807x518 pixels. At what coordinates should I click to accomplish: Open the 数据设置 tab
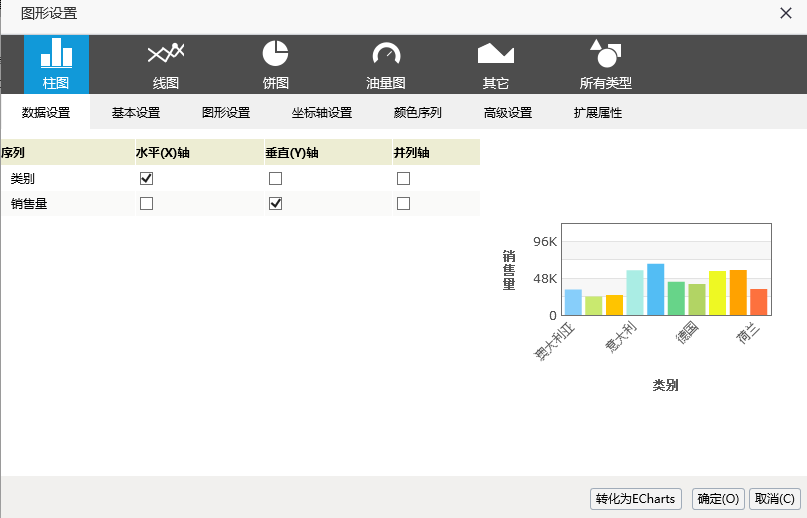pos(46,112)
